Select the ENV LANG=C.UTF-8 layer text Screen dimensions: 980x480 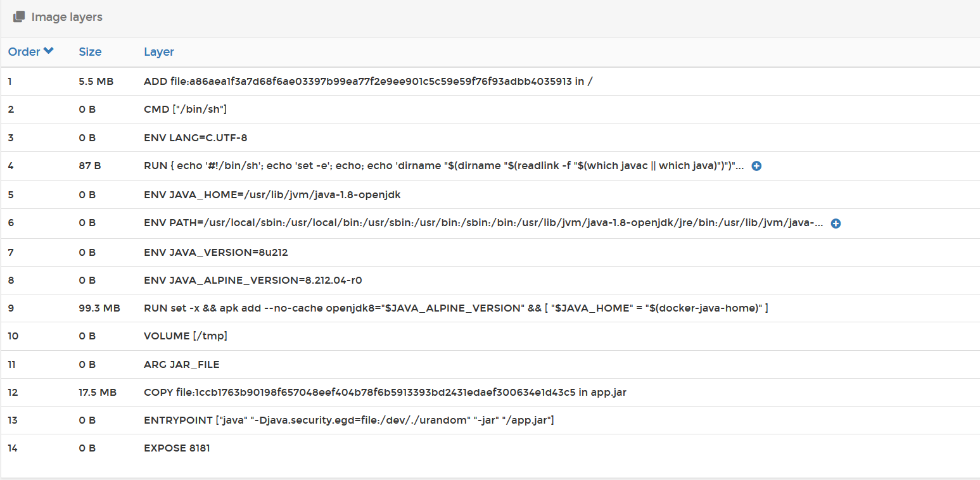pos(196,137)
